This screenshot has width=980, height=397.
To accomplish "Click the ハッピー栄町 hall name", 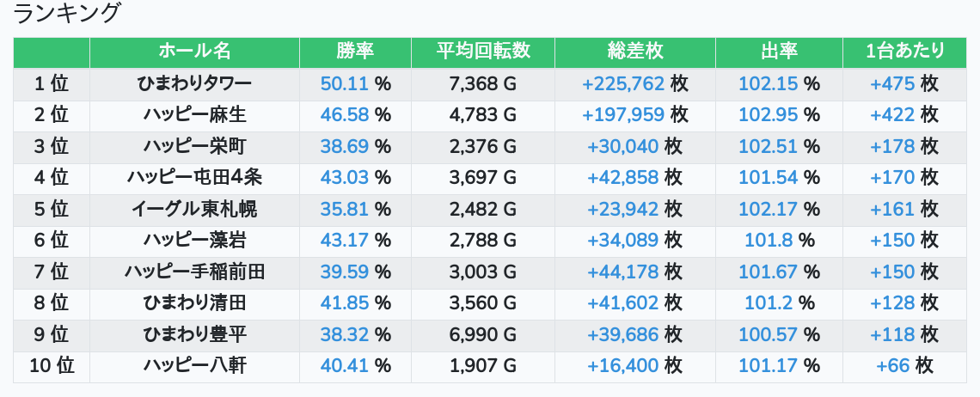I will (194, 146).
